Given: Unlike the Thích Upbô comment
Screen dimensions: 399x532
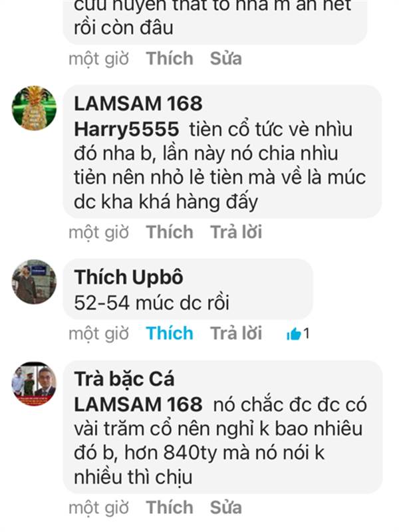Looking at the screenshot, I should [x=170, y=333].
